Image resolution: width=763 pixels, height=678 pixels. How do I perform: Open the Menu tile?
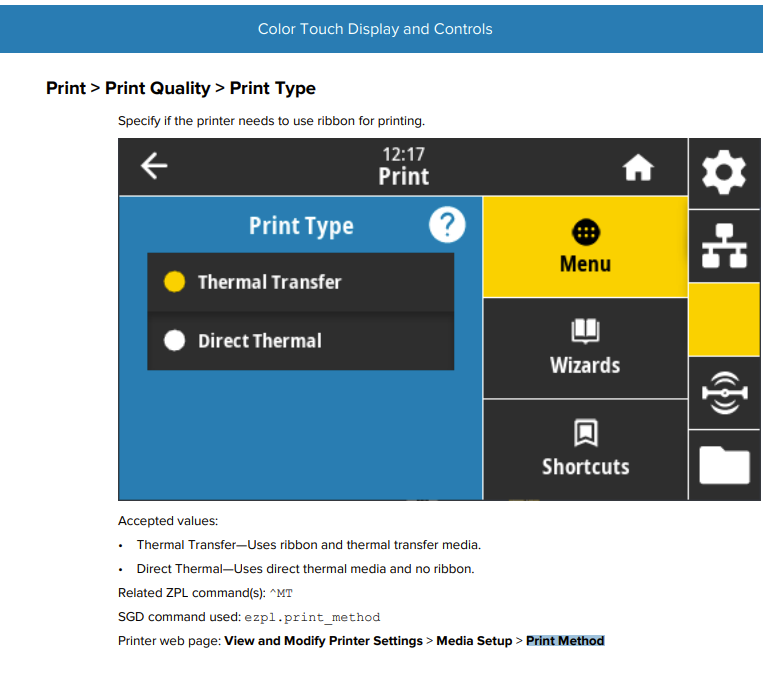point(585,248)
